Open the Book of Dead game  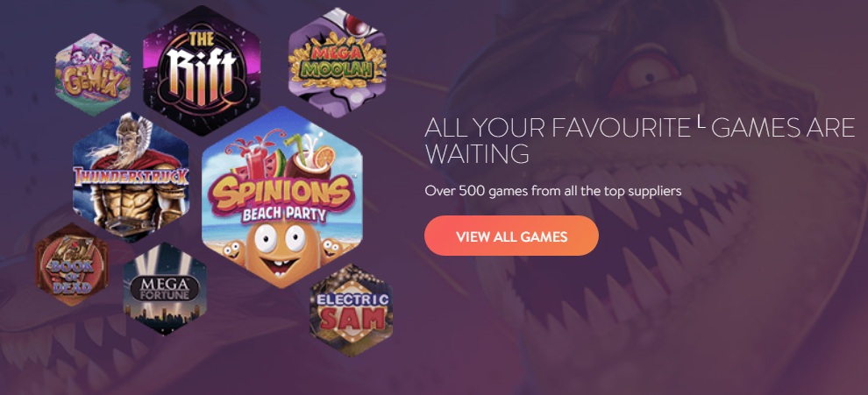(x=72, y=265)
